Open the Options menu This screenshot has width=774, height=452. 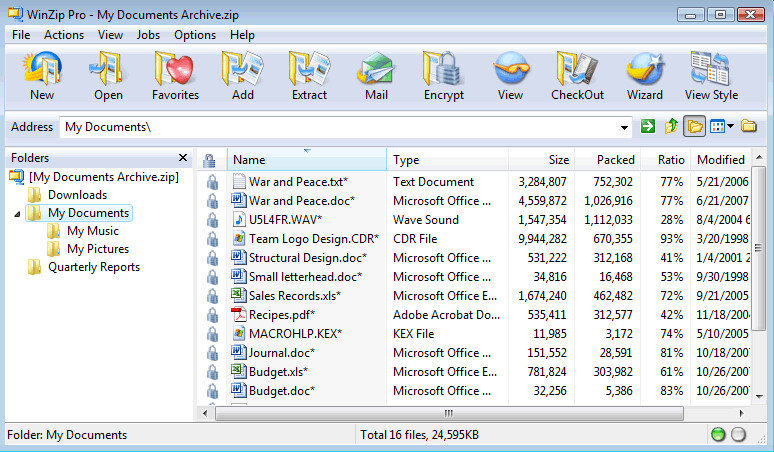[195, 35]
